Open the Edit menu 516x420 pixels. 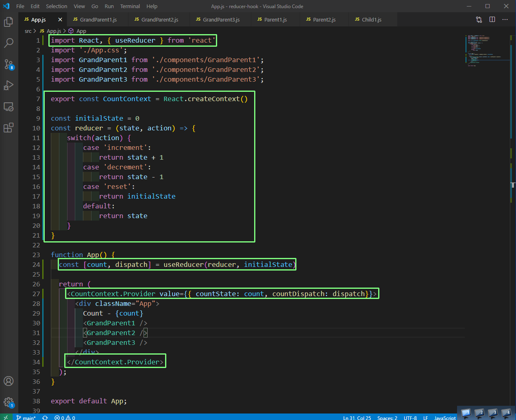click(35, 6)
